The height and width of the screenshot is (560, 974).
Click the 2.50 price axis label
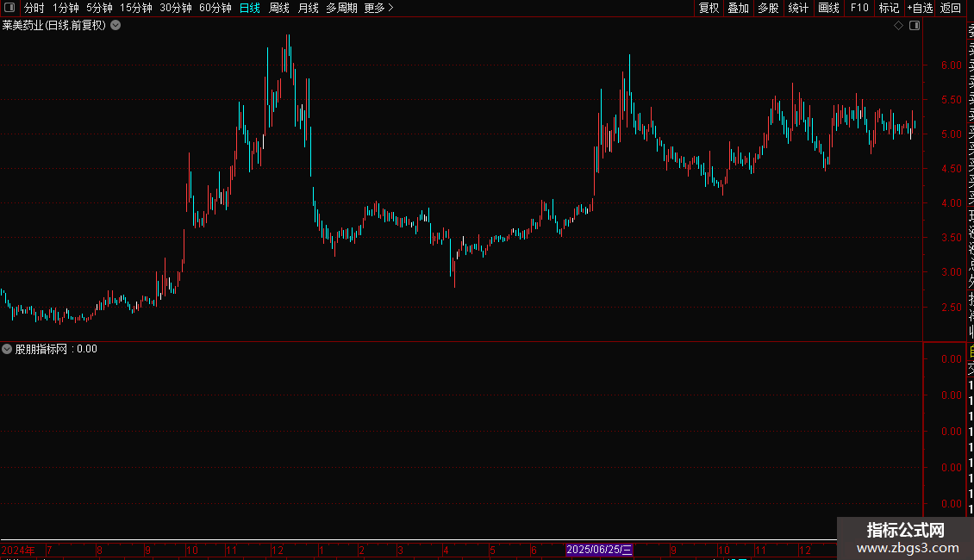click(951, 308)
